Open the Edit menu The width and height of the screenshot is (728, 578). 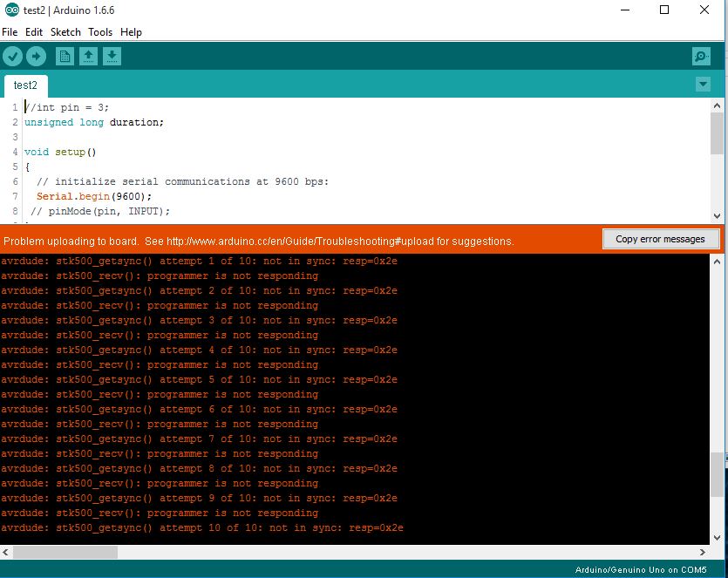[x=33, y=32]
